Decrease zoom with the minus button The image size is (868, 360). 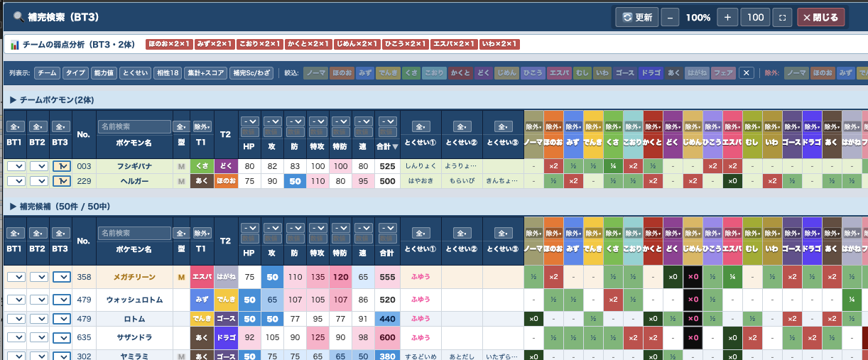[670, 18]
